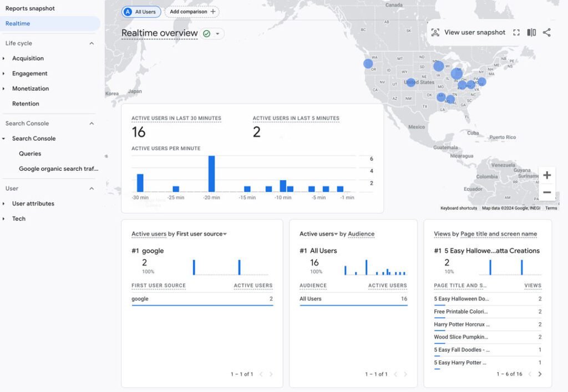This screenshot has height=392, width=568.
Task: Open the Queries report
Action: pos(30,154)
